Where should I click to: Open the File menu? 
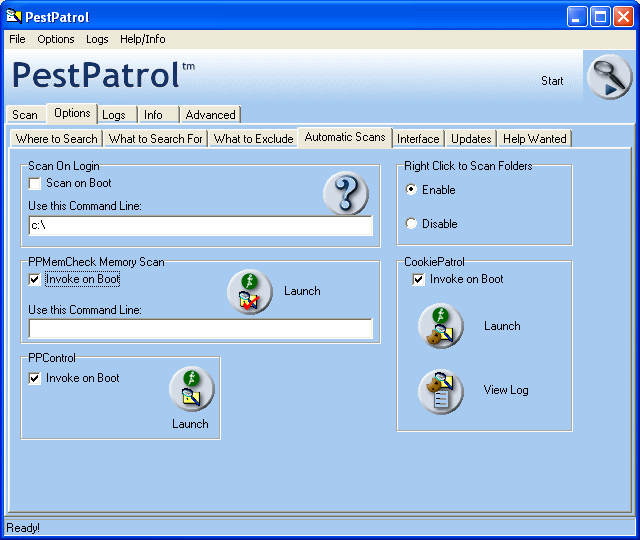[17, 39]
